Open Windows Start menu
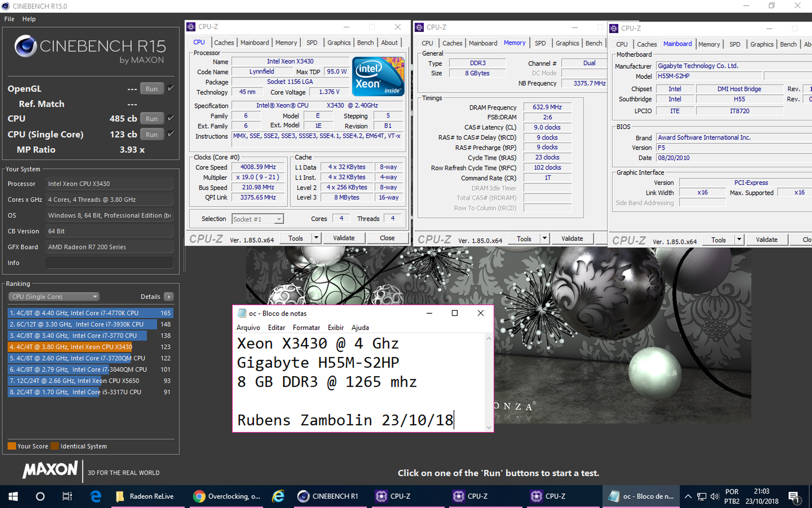812x508 pixels. coord(13,496)
